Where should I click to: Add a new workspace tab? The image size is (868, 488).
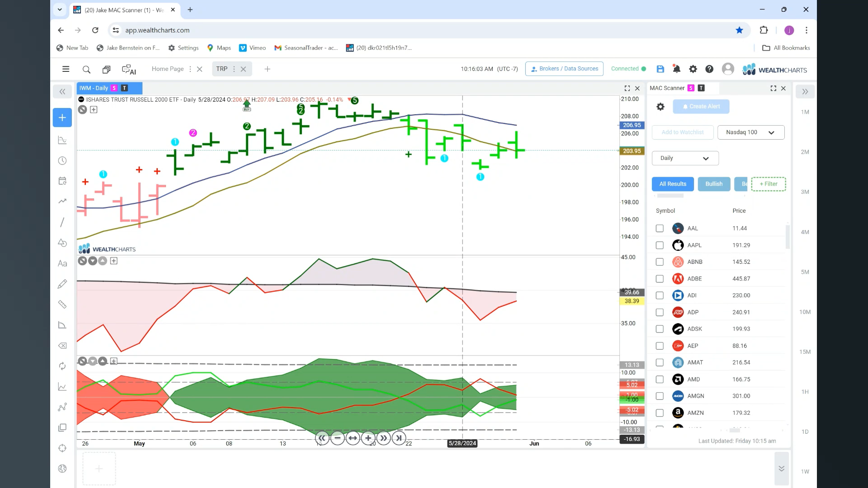coord(267,69)
